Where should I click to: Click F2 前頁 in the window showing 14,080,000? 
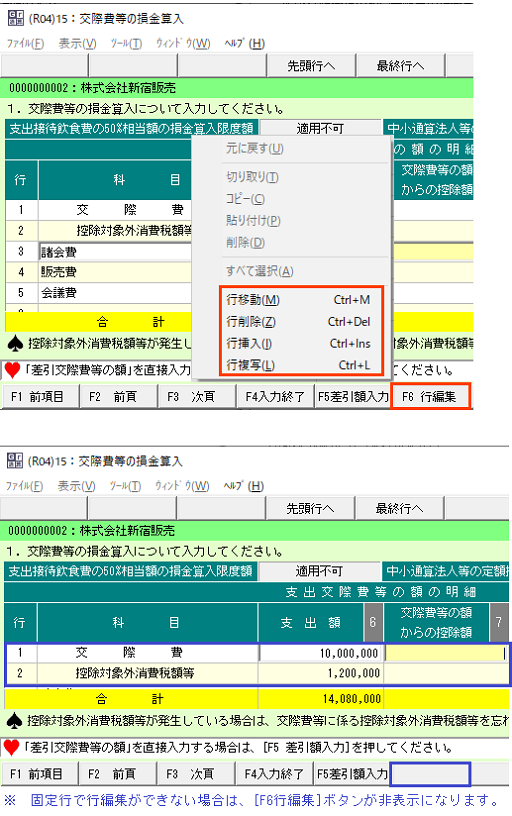118,774
